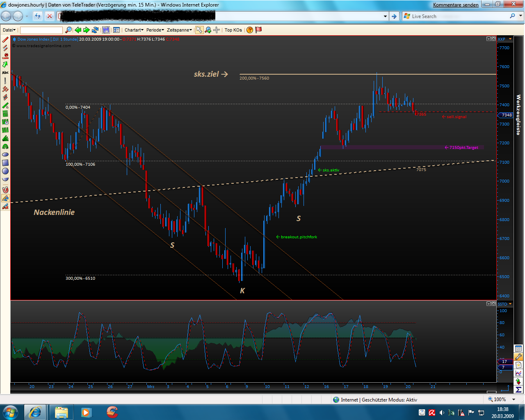
Task: Activate the arrow pointer cursor tool
Action: [x=199, y=30]
